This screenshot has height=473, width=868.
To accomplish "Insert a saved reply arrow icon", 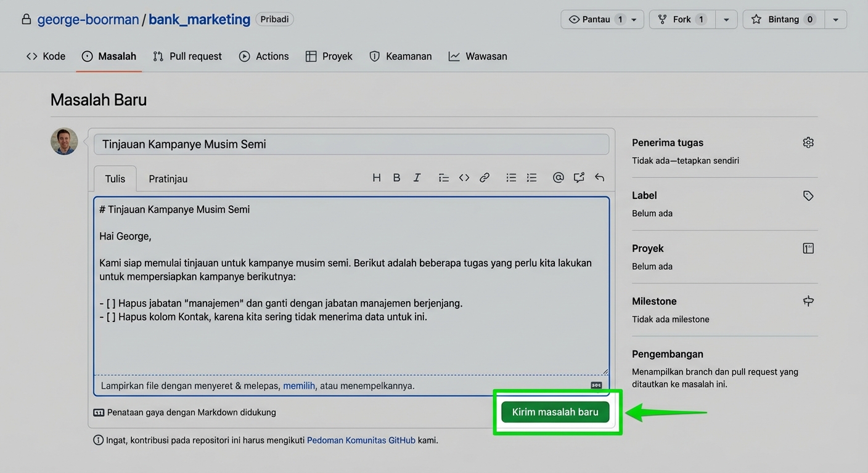I will (599, 177).
